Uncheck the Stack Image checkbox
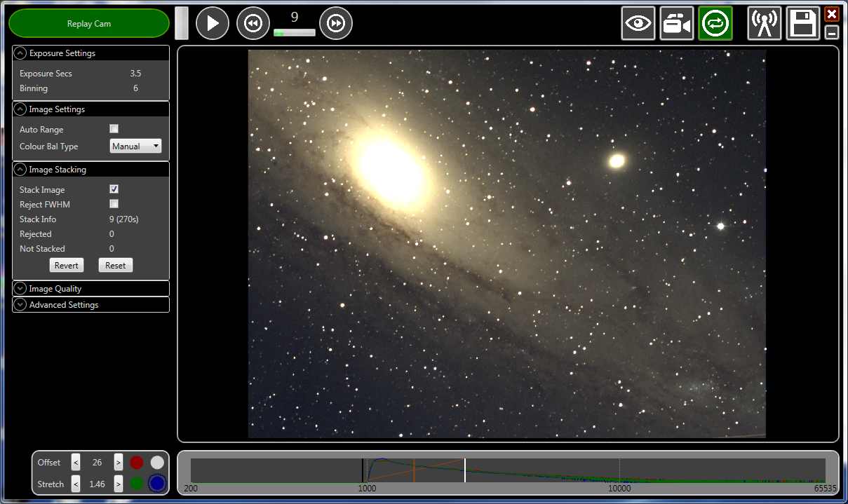Image resolution: width=848 pixels, height=504 pixels. pyautogui.click(x=114, y=189)
